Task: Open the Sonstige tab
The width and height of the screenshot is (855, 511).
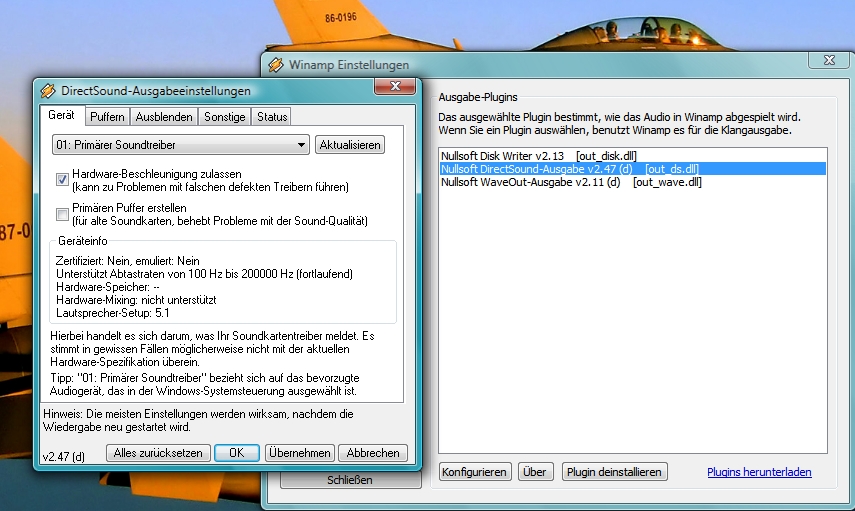Action: coord(225,117)
